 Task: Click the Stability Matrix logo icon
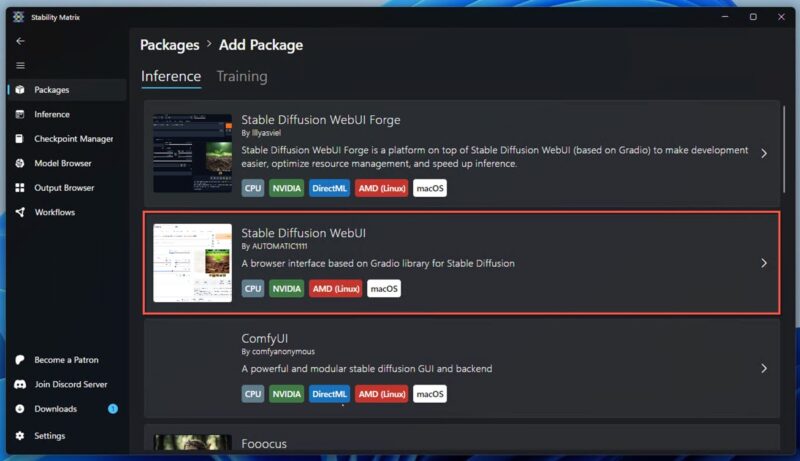(x=18, y=17)
